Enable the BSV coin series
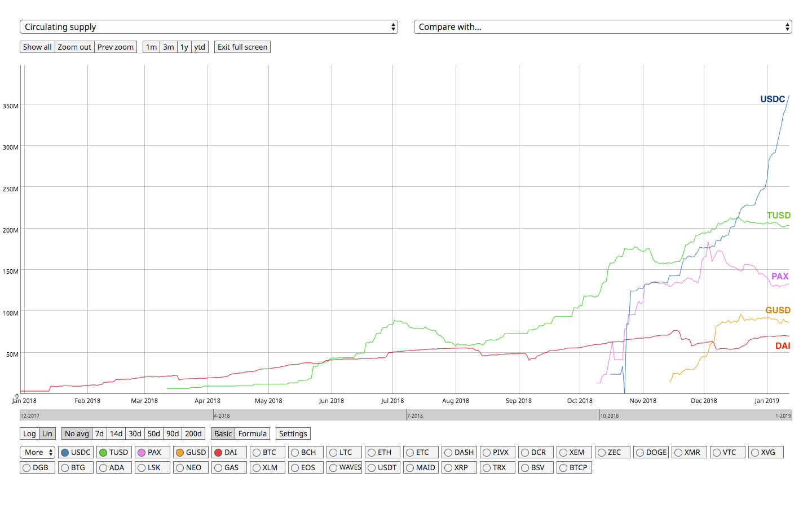The width and height of the screenshot is (812, 508). click(536, 468)
